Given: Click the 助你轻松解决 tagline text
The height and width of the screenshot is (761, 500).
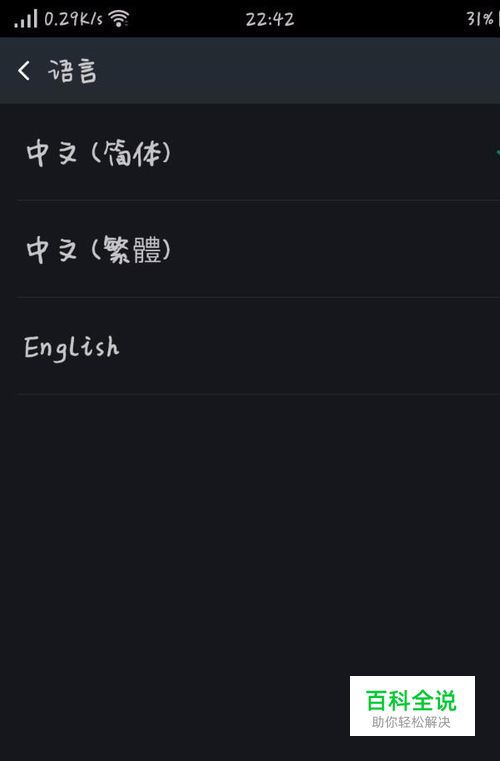Looking at the screenshot, I should 411,722.
